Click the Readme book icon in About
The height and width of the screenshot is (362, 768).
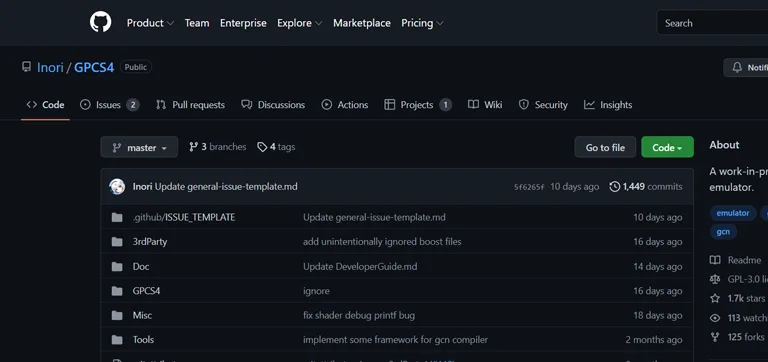coord(715,260)
